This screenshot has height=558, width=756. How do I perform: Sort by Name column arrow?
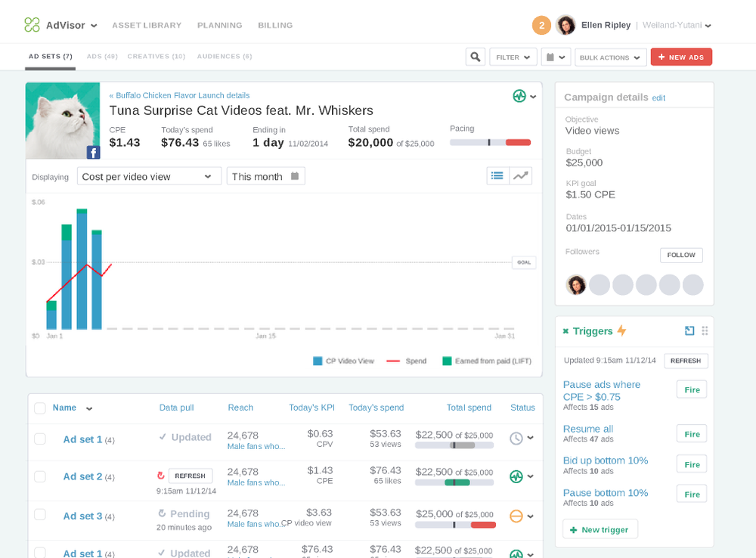point(89,408)
